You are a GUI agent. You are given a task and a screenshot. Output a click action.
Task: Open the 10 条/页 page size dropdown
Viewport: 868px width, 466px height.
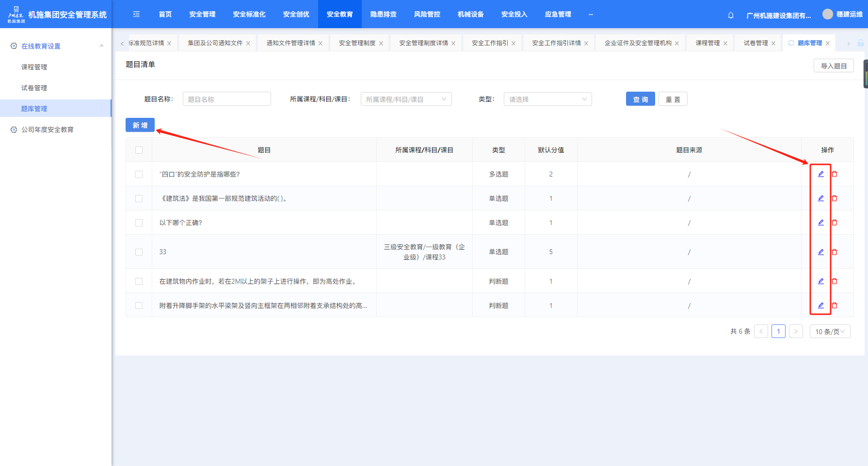[830, 332]
